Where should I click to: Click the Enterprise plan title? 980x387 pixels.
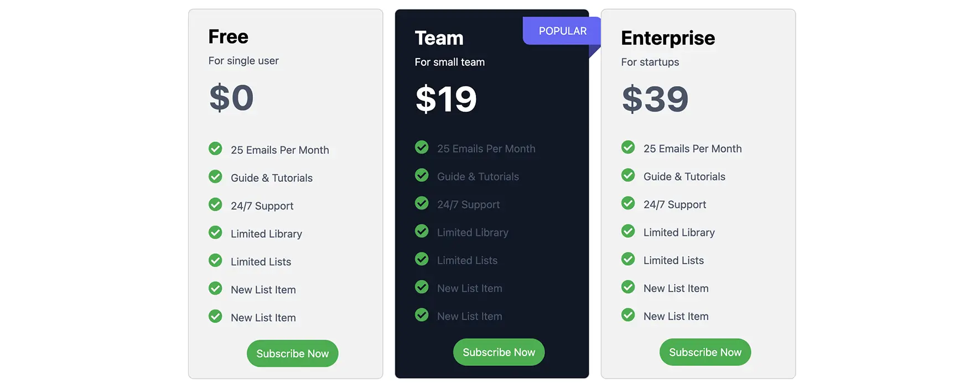click(667, 38)
